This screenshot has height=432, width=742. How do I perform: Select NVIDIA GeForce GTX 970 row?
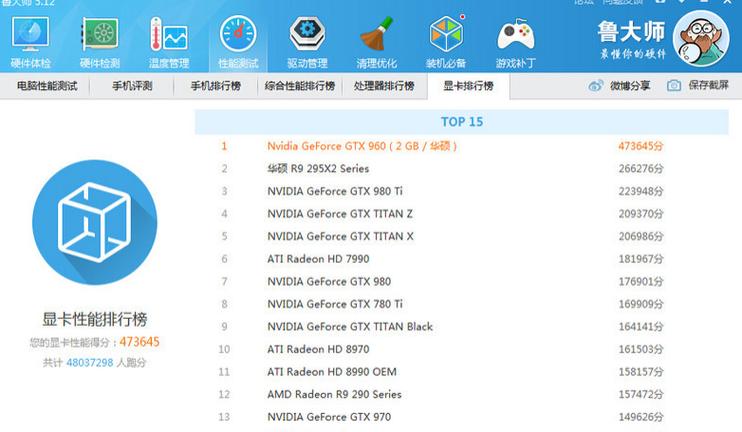coord(461,417)
